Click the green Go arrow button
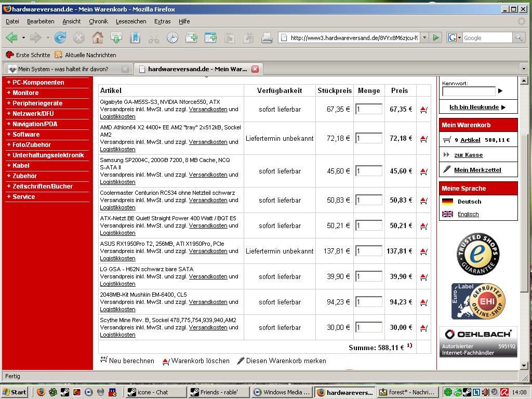The width and height of the screenshot is (532, 399). (x=436, y=37)
